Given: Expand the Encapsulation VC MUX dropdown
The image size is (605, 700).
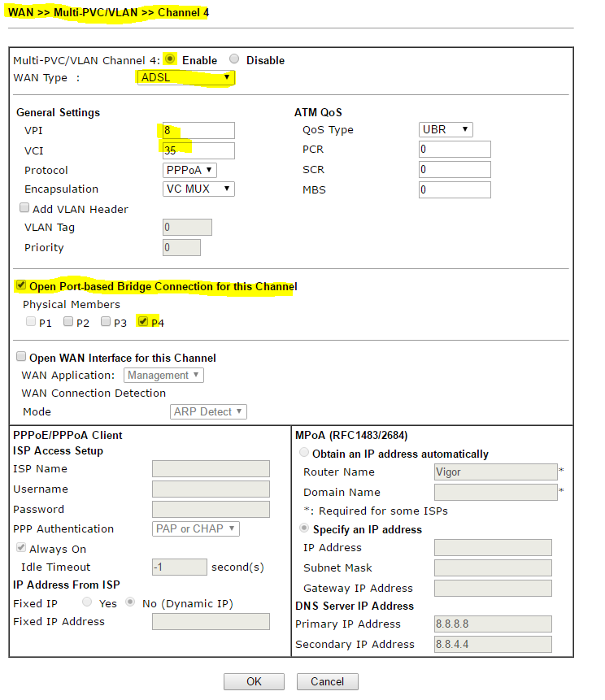Looking at the screenshot, I should (x=198, y=189).
